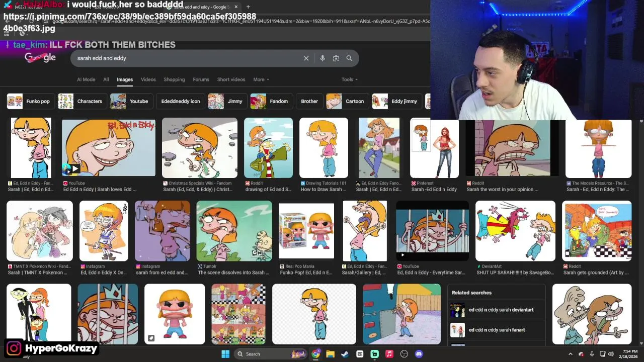Open the Windows Start menu

(x=225, y=354)
